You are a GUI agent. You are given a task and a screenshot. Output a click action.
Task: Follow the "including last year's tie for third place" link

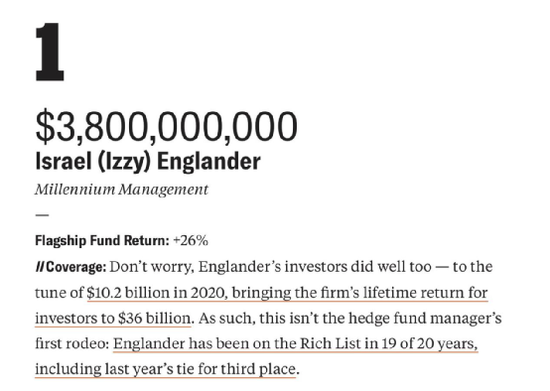click(x=165, y=369)
